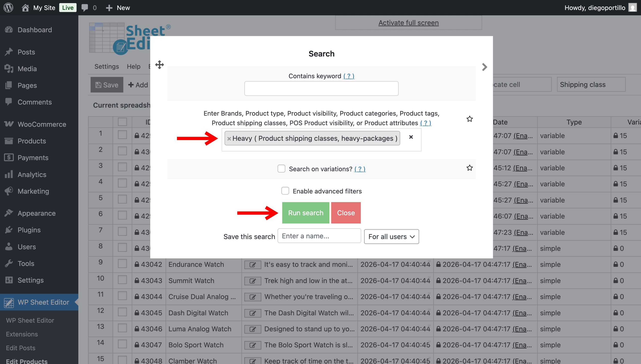Open the Shipping class column selector

pyautogui.click(x=591, y=84)
